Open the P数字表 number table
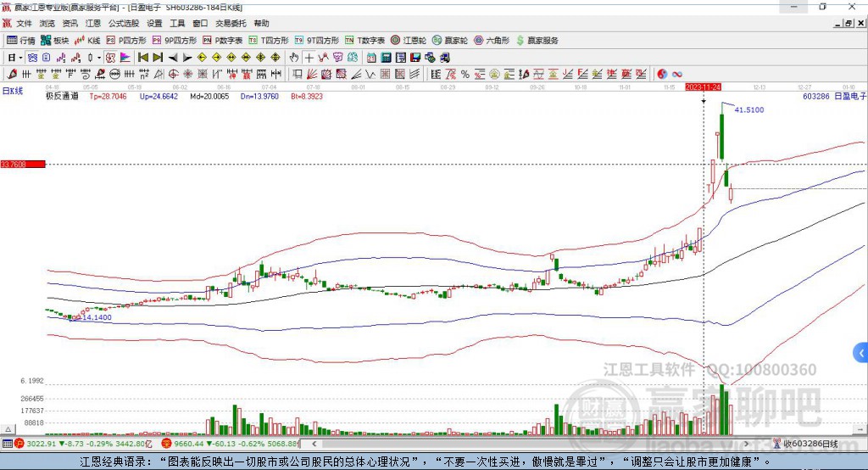The width and height of the screenshot is (868, 470). pos(223,41)
